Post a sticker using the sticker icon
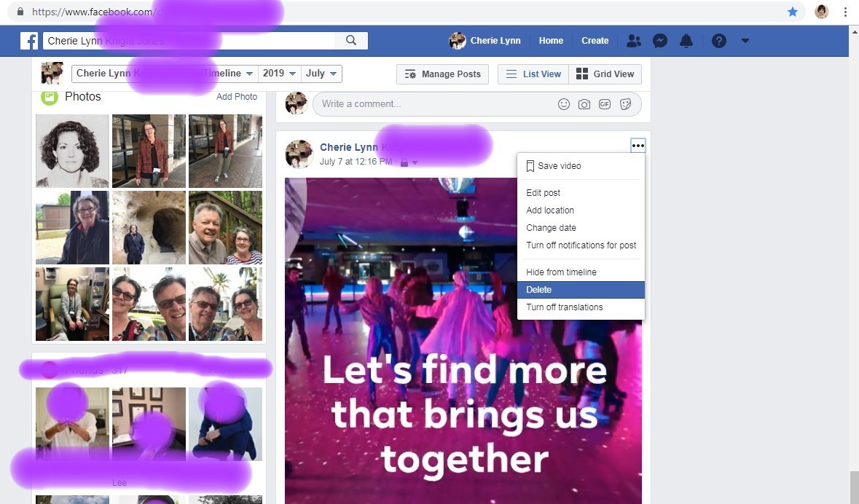The height and width of the screenshot is (504, 859). [x=625, y=104]
